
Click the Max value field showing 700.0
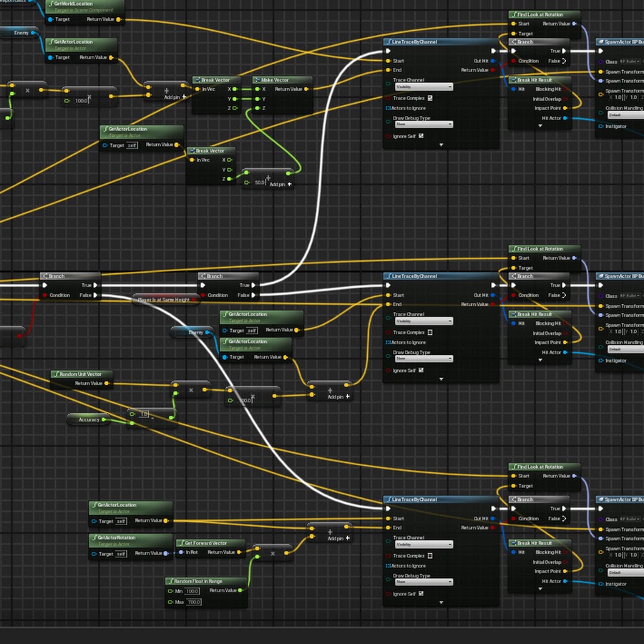click(193, 602)
